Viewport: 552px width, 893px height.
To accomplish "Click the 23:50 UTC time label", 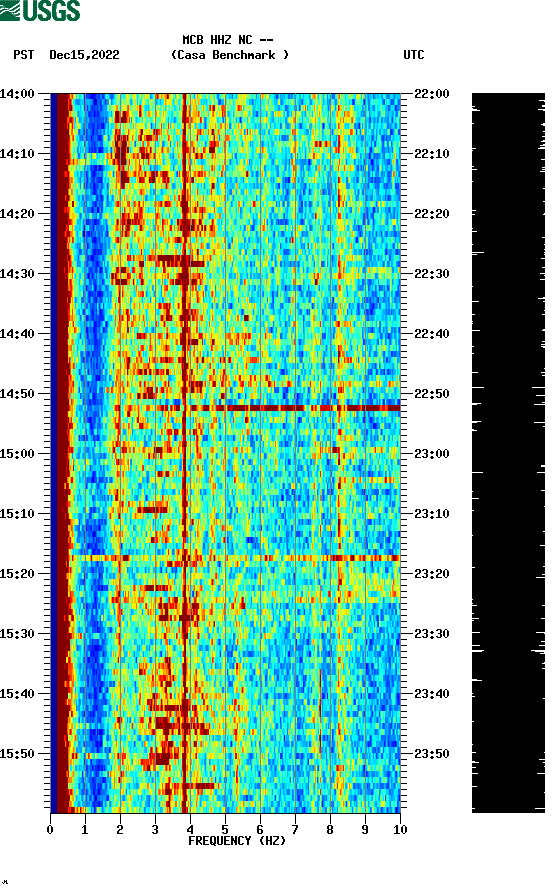I will pyautogui.click(x=432, y=753).
